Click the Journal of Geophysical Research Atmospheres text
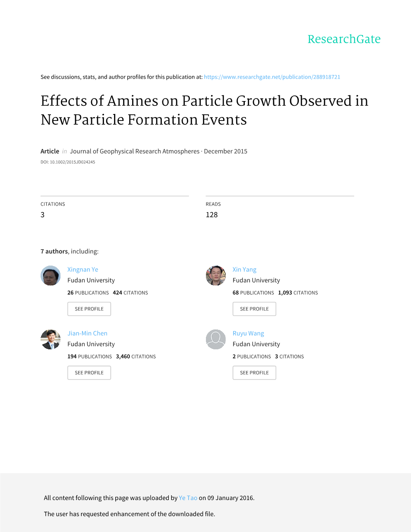411x532 pixels. coord(135,151)
